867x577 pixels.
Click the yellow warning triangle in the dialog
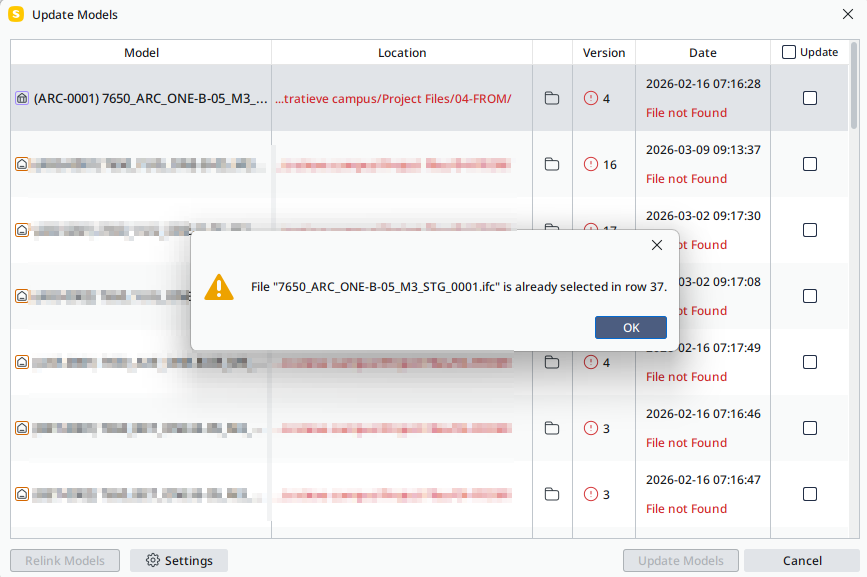click(x=219, y=287)
